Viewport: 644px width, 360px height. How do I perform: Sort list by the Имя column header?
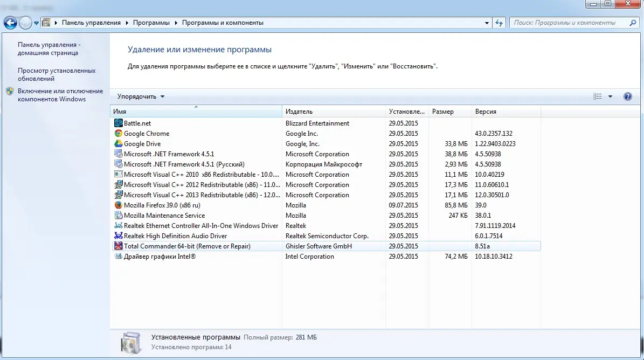196,111
